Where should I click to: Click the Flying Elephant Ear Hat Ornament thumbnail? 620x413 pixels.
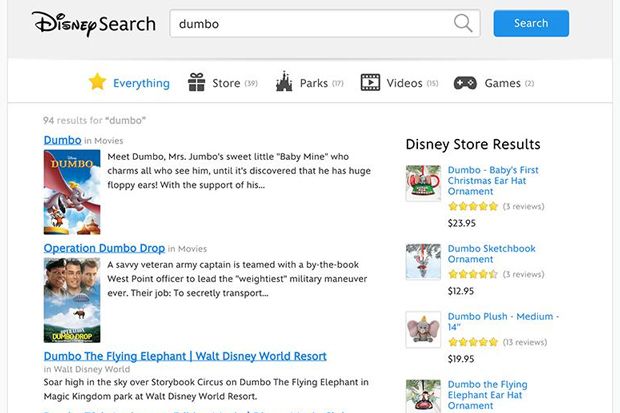[x=423, y=396]
